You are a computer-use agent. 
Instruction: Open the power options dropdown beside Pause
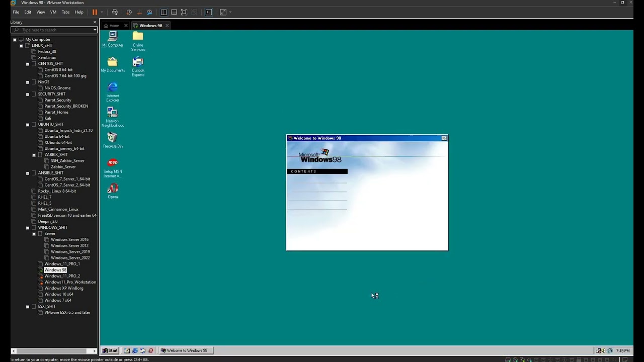(102, 12)
